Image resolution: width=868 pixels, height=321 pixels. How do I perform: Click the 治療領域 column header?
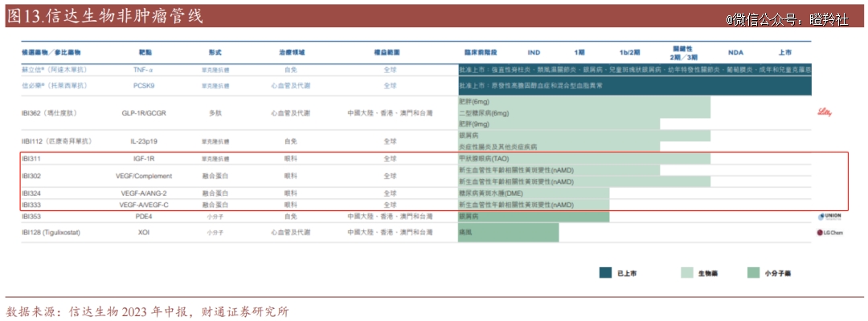point(291,52)
